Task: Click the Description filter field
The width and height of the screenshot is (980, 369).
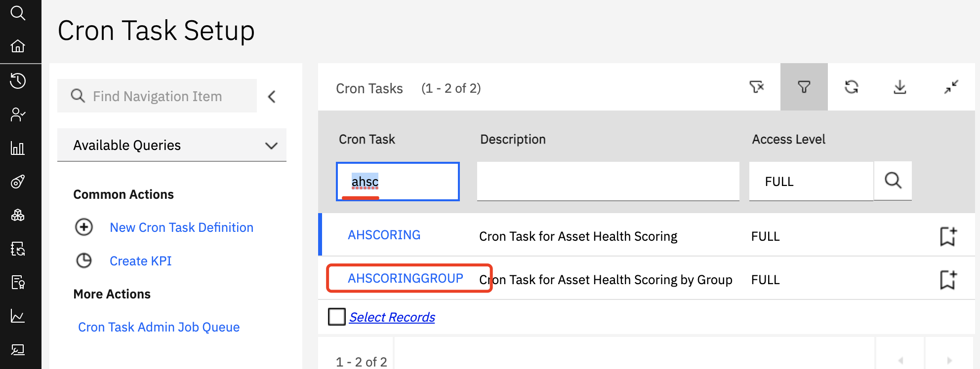Action: pos(608,181)
